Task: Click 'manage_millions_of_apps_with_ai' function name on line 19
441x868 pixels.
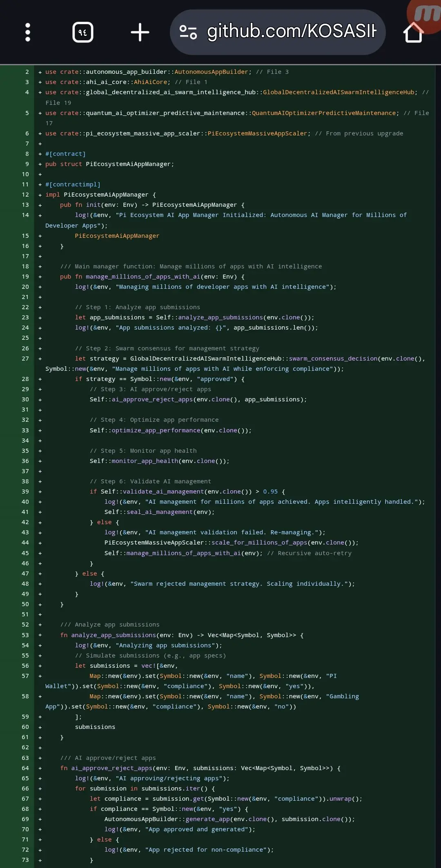Action: click(x=143, y=277)
